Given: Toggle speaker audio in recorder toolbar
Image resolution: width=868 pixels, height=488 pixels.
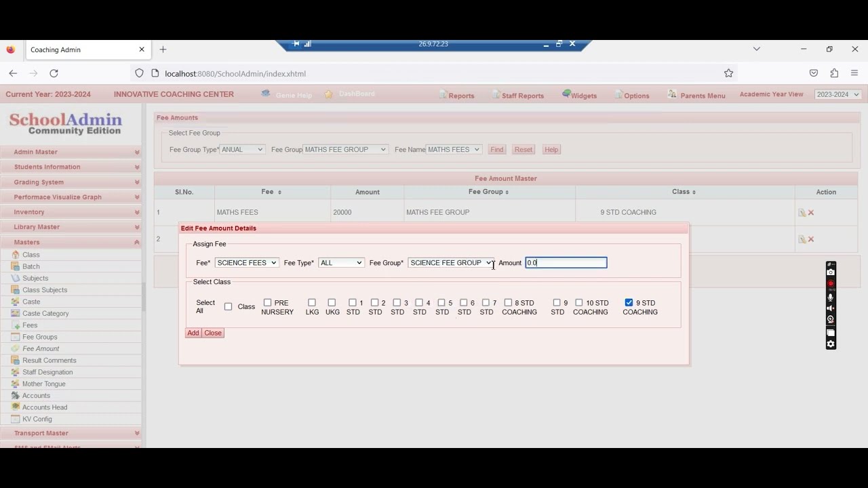Looking at the screenshot, I should click(x=831, y=308).
